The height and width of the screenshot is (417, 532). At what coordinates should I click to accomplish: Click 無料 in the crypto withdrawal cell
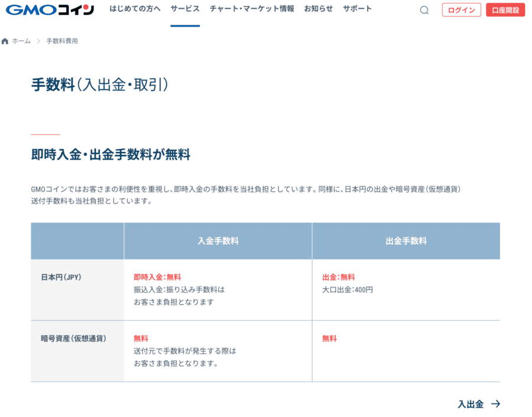point(329,338)
